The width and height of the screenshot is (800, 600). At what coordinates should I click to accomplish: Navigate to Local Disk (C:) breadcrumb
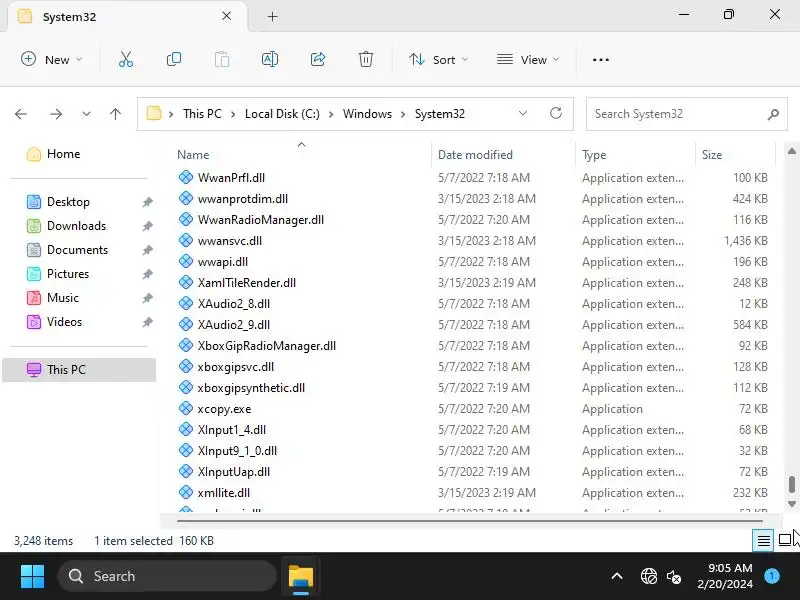tap(282, 114)
